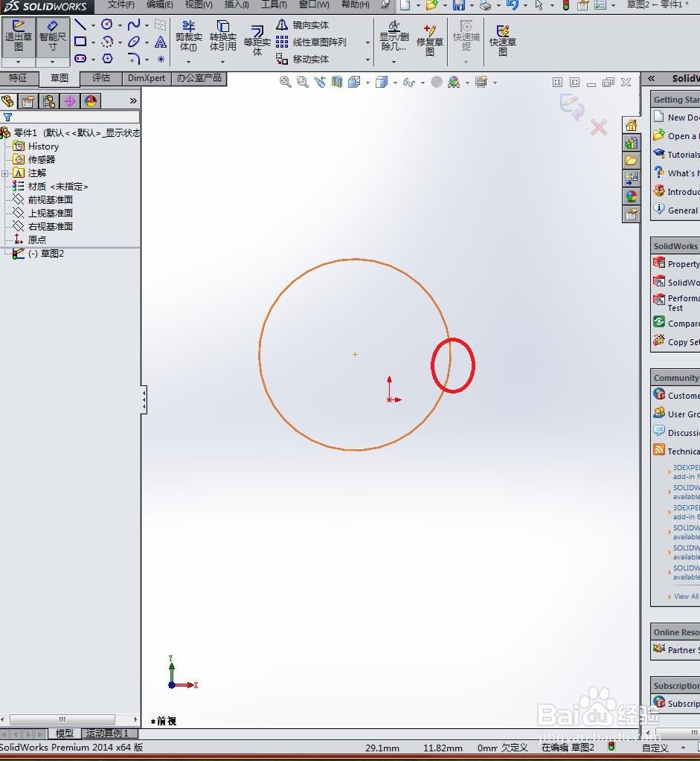Select the sketch Text tool
This screenshot has height=761, width=700.
[x=161, y=42]
